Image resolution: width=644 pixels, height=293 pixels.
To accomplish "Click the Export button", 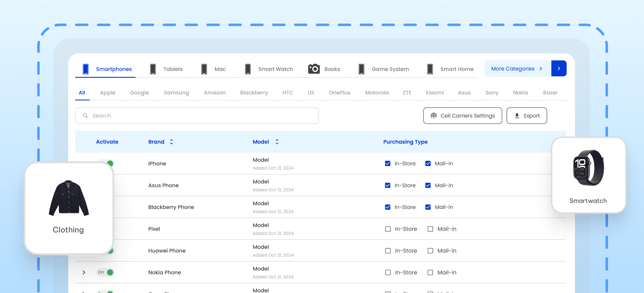I will [x=527, y=115].
